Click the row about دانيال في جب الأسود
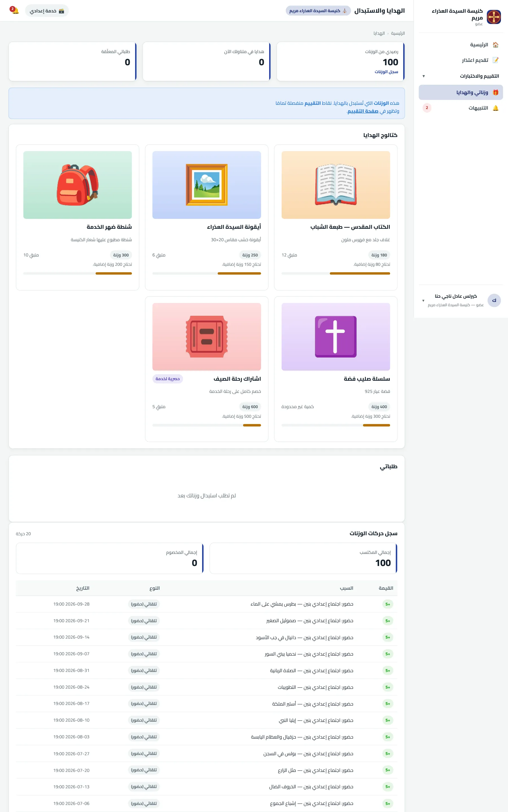This screenshot has height=812, width=508. (207, 637)
